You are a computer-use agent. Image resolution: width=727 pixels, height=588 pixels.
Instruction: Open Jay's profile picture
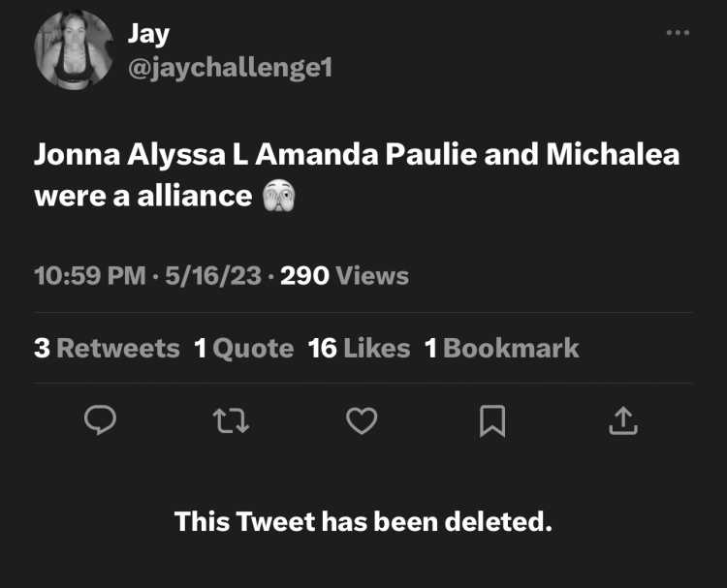[x=74, y=49]
